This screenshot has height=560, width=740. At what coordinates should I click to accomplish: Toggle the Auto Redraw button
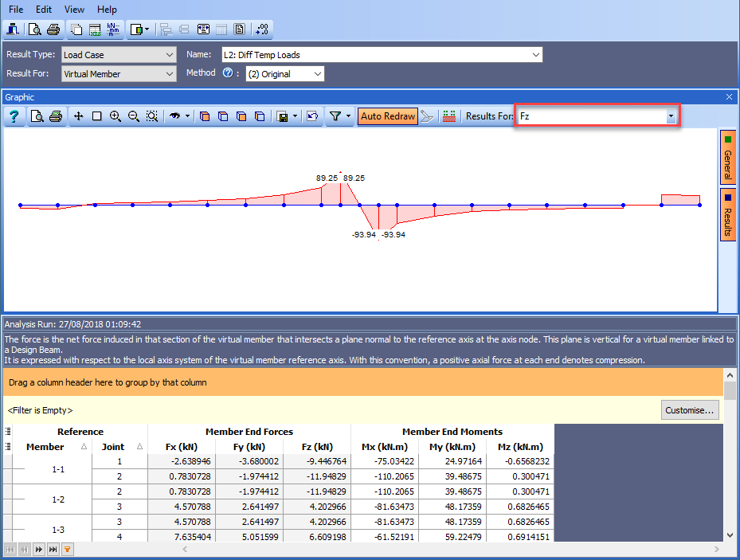387,116
